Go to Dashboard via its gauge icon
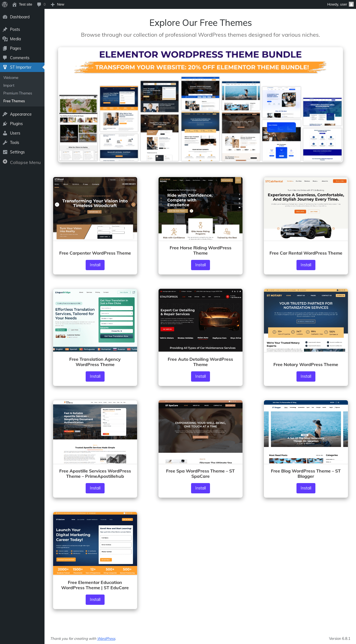This screenshot has width=356, height=644. coord(5,17)
